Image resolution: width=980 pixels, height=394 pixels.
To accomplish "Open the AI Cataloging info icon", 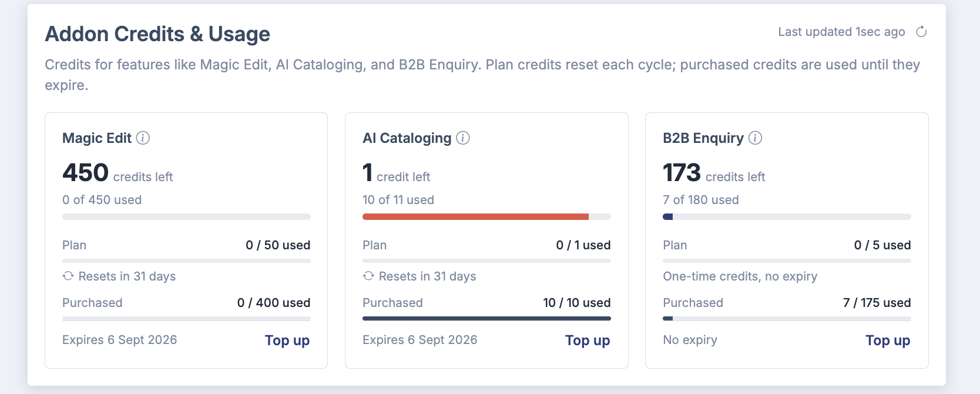I will [463, 138].
